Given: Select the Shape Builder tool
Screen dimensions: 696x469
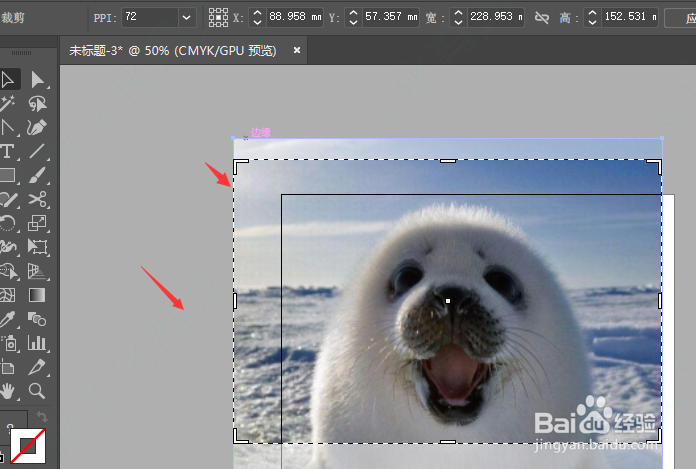Looking at the screenshot, I should tap(8, 271).
